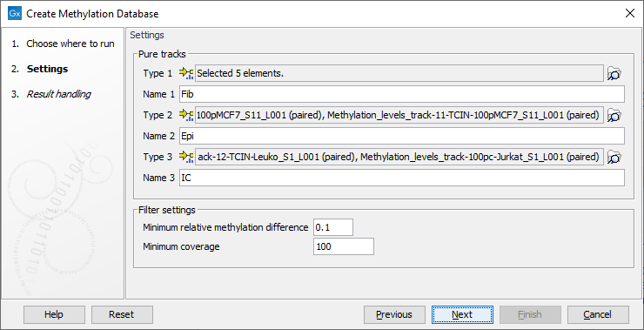Open the browse icon for Type 2 tracks
Screen dimensions: 644x330
coord(614,116)
